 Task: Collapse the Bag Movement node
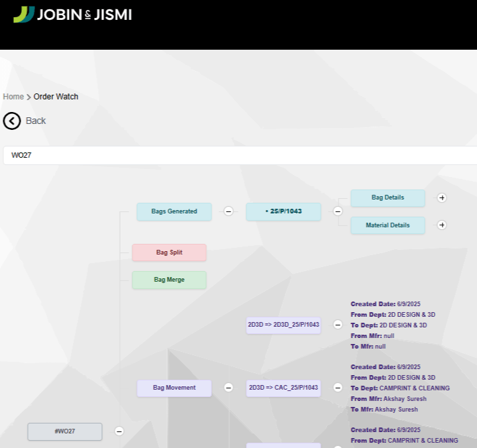coord(229,388)
